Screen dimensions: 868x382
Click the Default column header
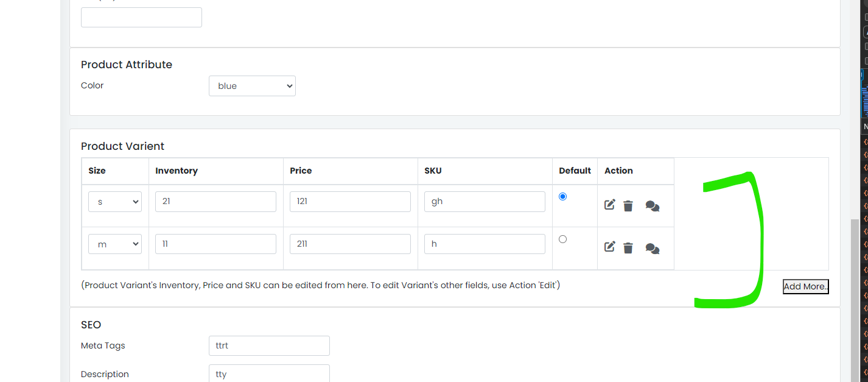(575, 171)
